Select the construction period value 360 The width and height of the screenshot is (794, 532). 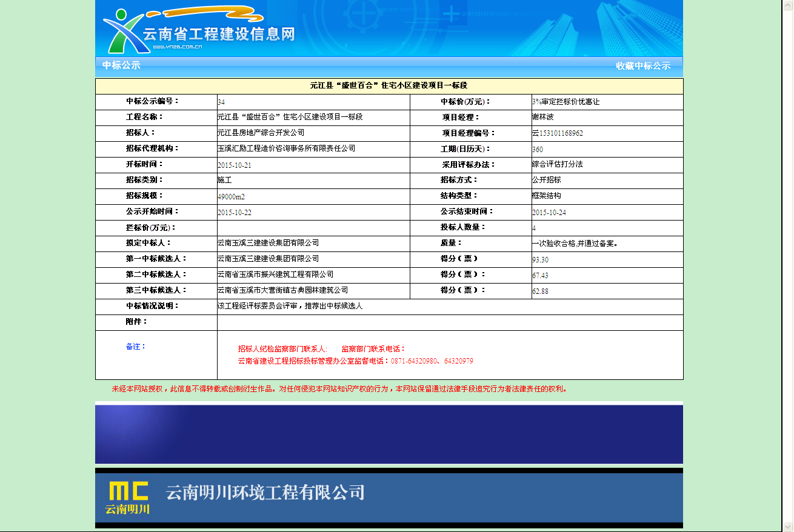pyautogui.click(x=538, y=150)
